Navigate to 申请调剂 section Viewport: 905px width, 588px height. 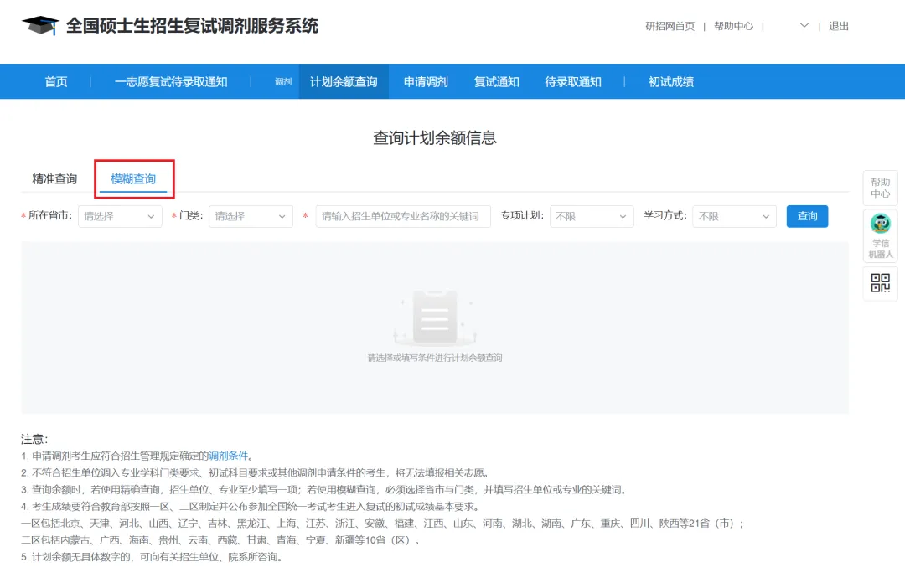click(x=424, y=81)
